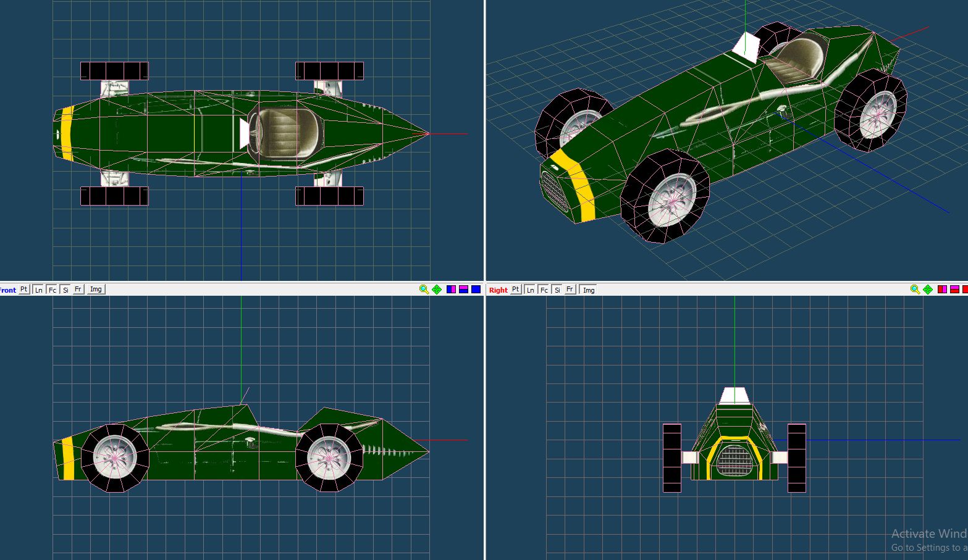Select horizontal split layout icon in Front toolbar

tap(463, 290)
